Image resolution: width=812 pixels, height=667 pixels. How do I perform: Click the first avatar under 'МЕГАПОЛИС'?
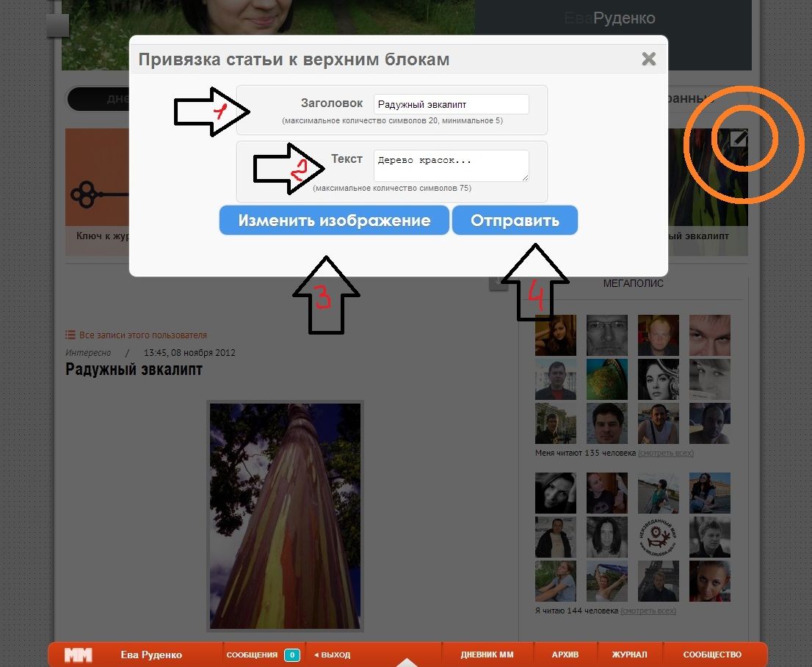point(556,335)
